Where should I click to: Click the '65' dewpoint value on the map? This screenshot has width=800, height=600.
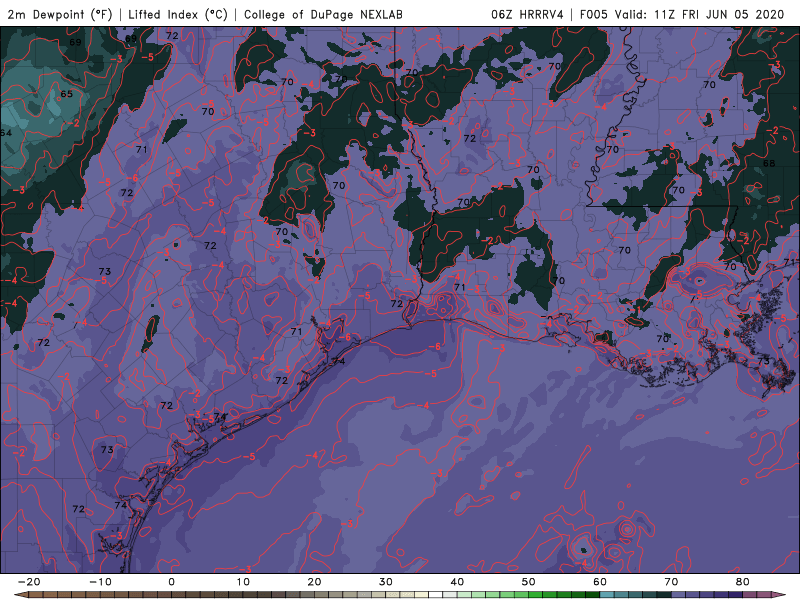(x=66, y=94)
